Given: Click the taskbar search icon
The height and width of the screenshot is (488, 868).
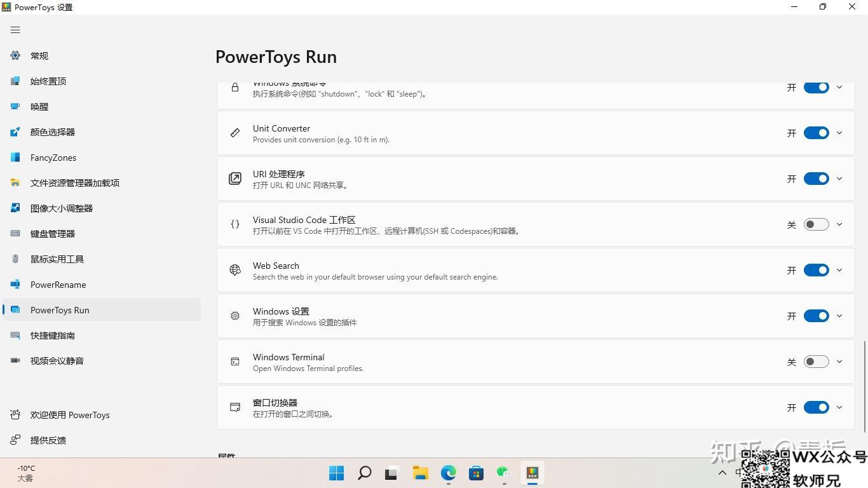Looking at the screenshot, I should [364, 473].
